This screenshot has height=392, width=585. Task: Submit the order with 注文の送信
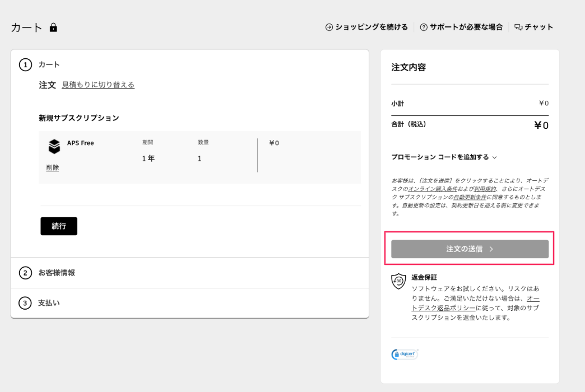tap(470, 249)
